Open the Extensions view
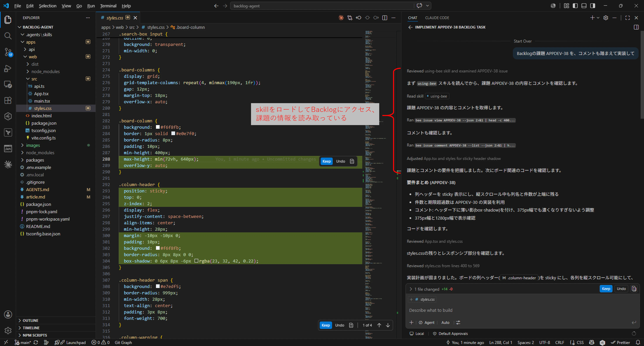 click(x=8, y=100)
